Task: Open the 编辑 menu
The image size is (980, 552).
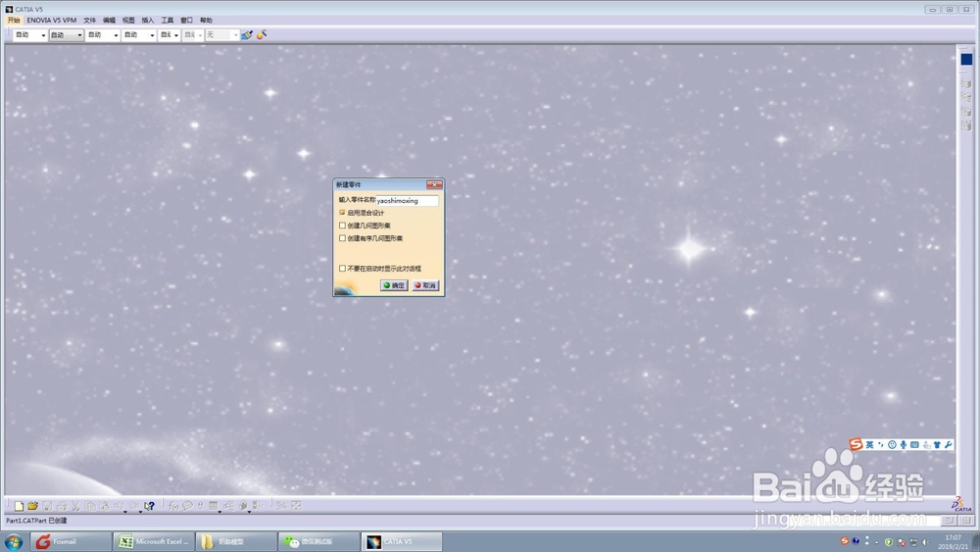Action: tap(110, 20)
